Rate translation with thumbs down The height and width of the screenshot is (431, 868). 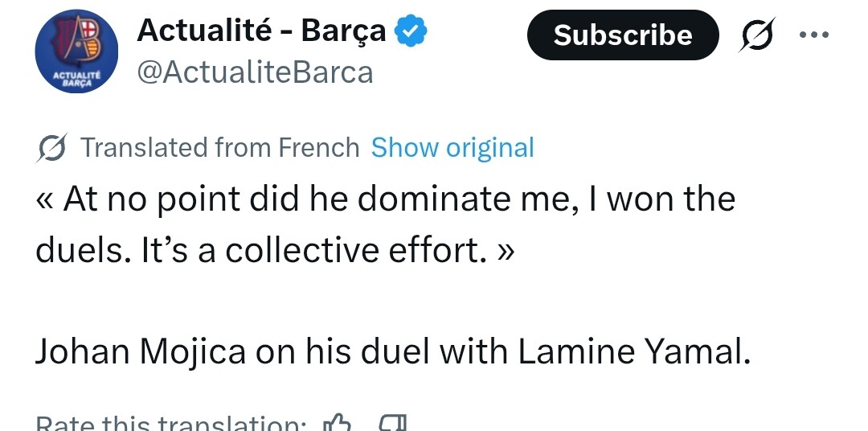click(393, 423)
